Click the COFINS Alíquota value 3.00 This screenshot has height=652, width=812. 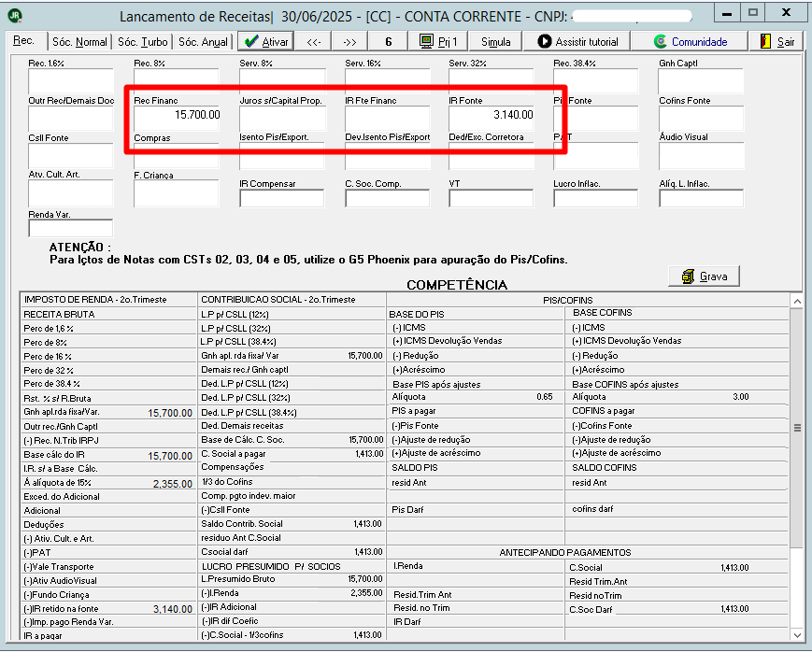tap(741, 397)
